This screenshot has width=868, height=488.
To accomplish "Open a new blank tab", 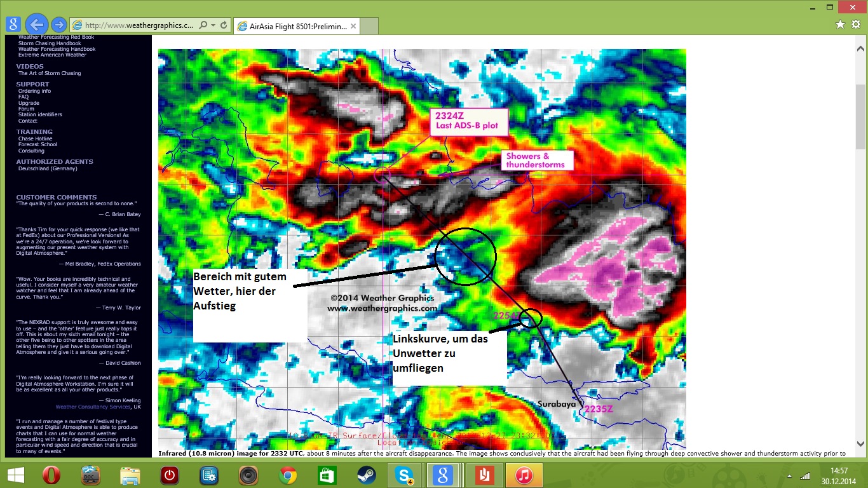I will 370,26.
